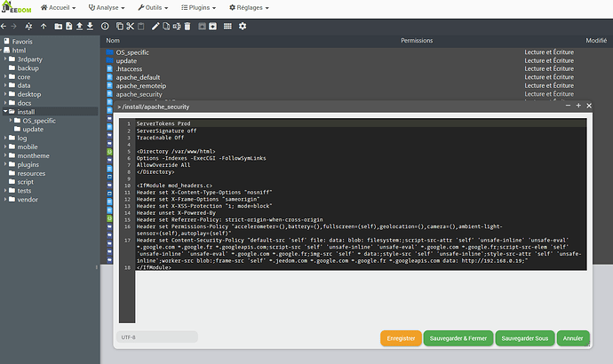Click the new folder toolbar icon
The height and width of the screenshot is (364, 613).
click(x=59, y=26)
